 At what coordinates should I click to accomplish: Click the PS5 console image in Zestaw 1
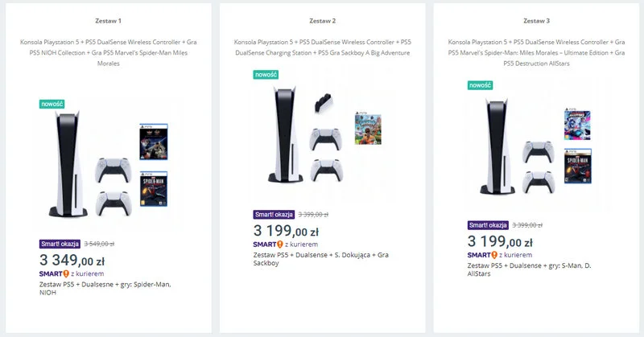pyautogui.click(x=62, y=165)
